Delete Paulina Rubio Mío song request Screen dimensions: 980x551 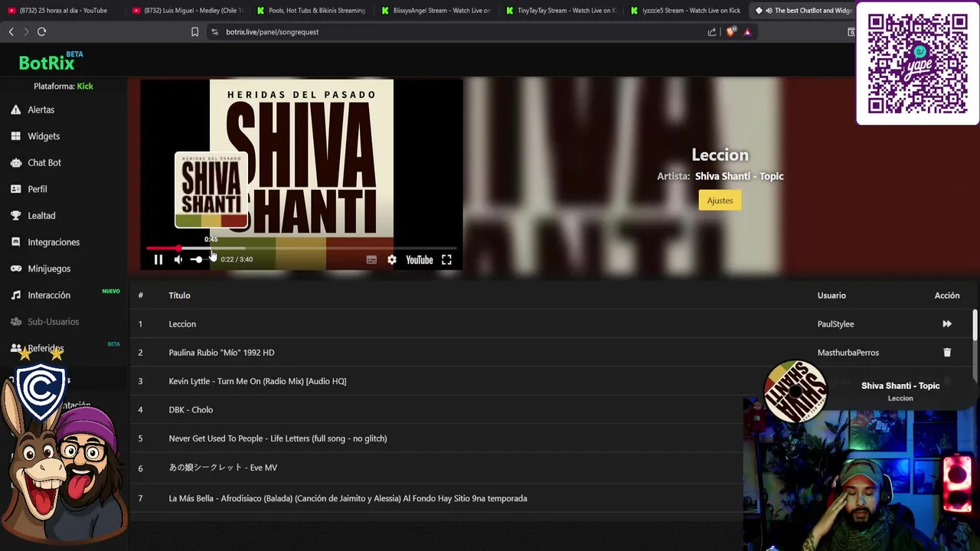(x=947, y=352)
